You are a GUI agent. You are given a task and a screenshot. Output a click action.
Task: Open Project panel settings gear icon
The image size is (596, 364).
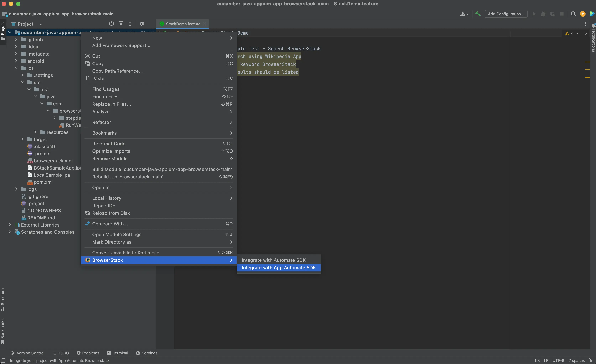tap(142, 24)
